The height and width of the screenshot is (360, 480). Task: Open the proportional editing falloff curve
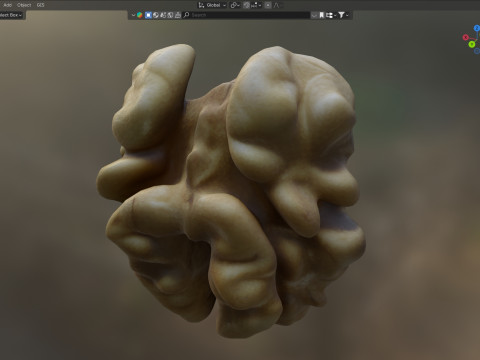coord(277,5)
